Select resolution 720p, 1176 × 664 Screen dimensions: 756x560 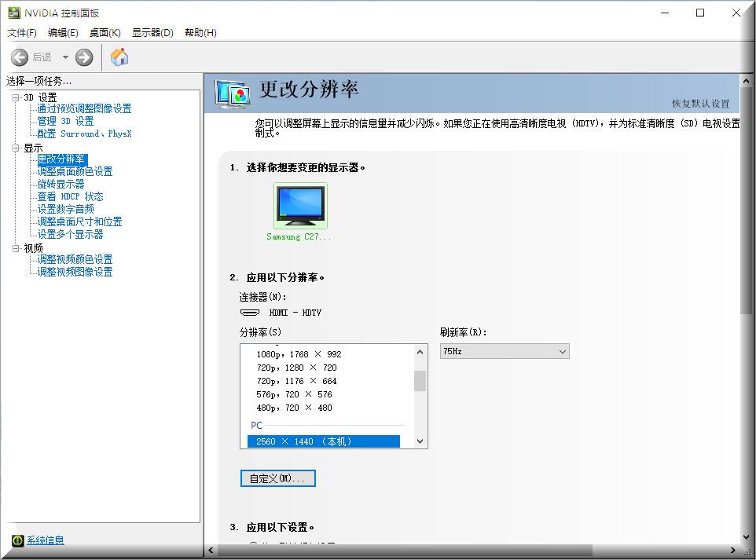(296, 381)
